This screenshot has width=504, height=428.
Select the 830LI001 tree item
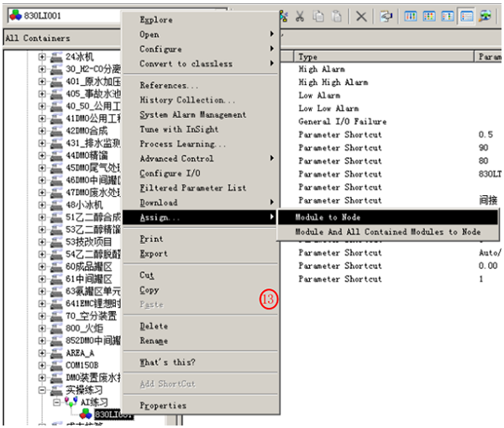113,415
